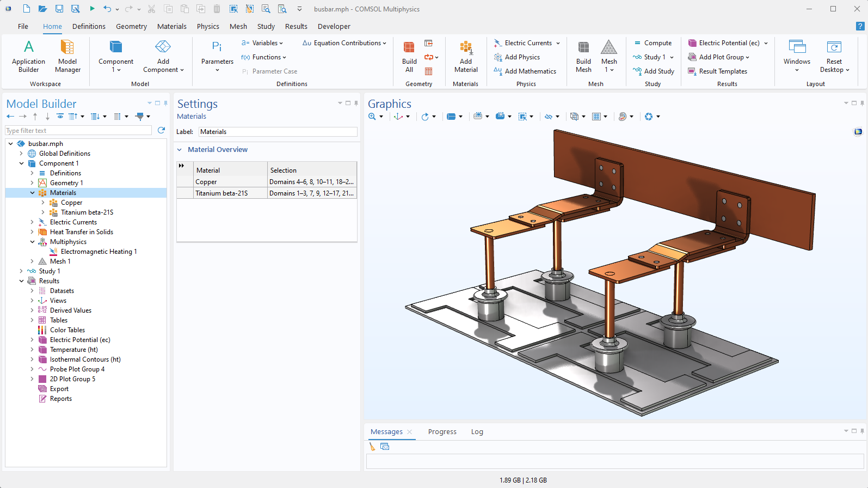Expand the Study 1 tree node
Screen dimensions: 868x488
point(21,271)
